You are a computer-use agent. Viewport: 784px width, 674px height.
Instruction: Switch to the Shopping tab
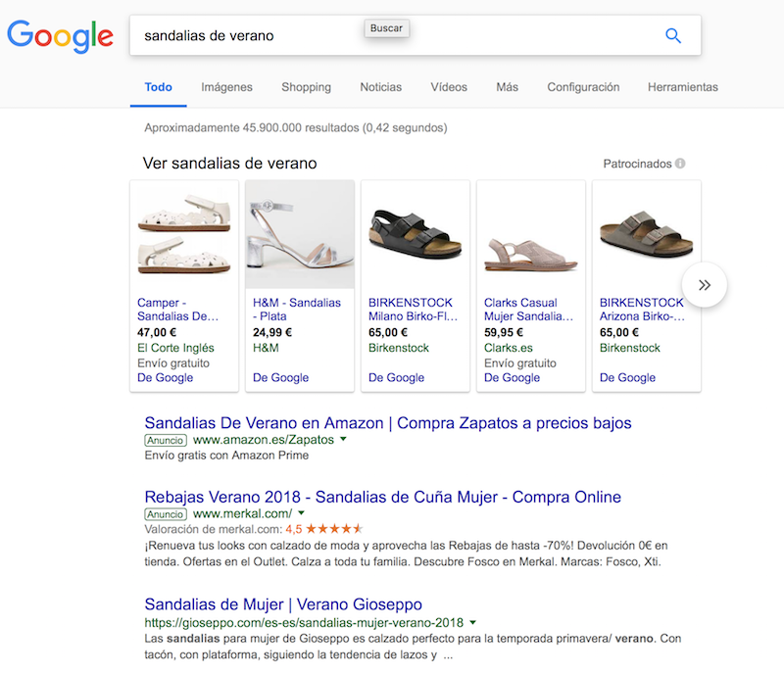pyautogui.click(x=306, y=87)
